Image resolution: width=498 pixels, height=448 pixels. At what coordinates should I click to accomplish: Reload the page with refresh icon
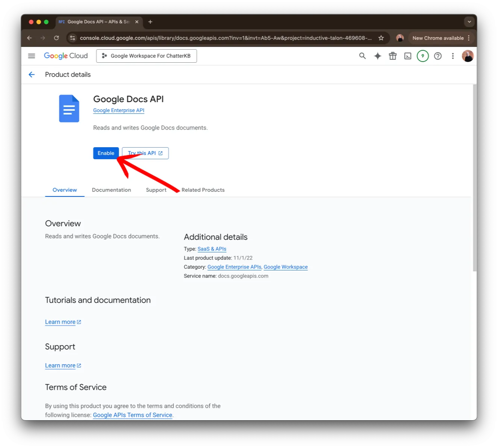[56, 38]
